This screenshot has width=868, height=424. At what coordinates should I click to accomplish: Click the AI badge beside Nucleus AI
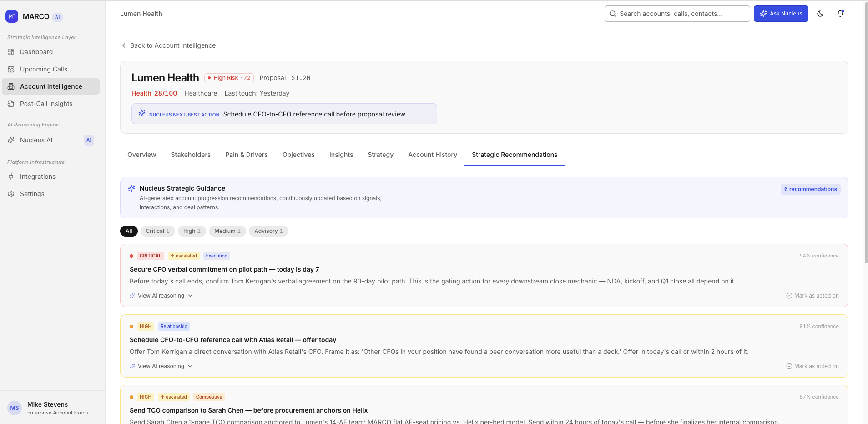(x=89, y=140)
